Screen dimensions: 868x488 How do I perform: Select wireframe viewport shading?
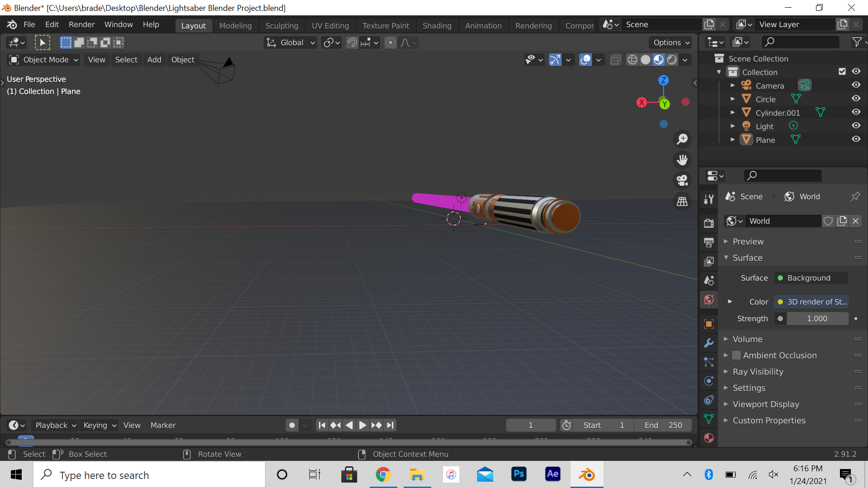point(632,60)
